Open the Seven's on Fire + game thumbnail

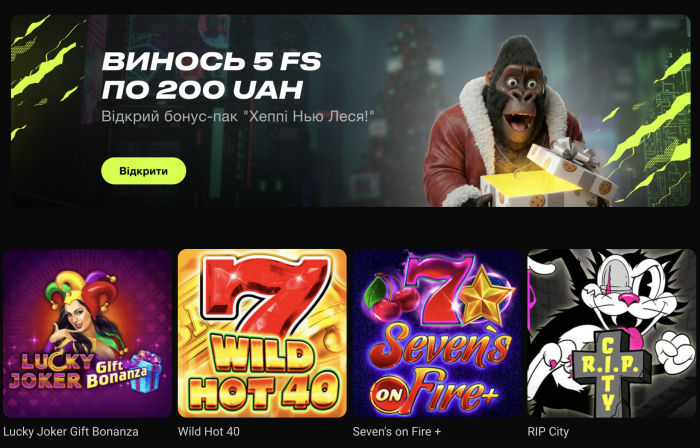tap(437, 333)
